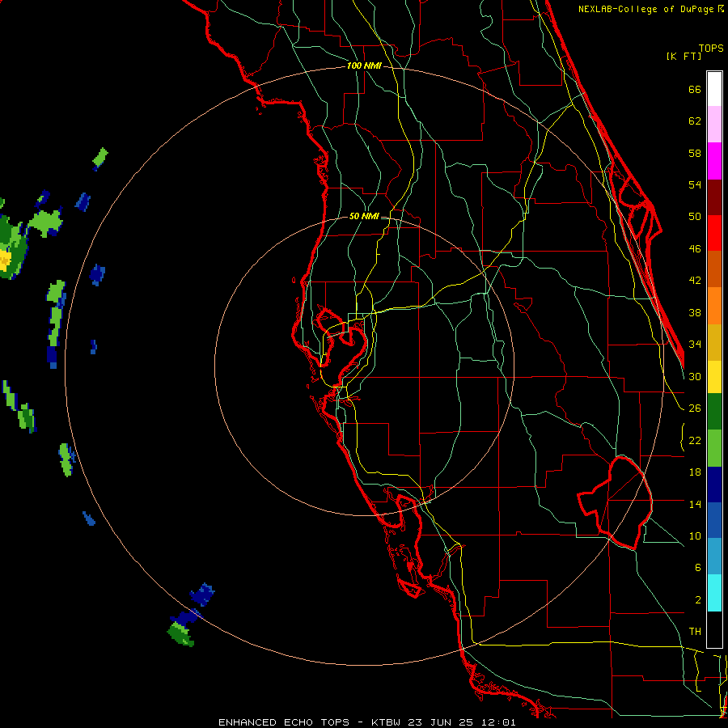
Task: Select the 50 NMI range ring label
Action: (x=363, y=216)
